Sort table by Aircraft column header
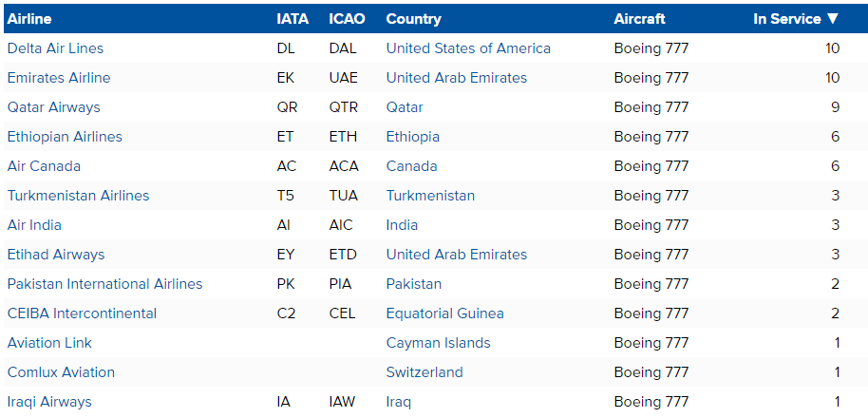868x418 pixels. click(x=639, y=19)
